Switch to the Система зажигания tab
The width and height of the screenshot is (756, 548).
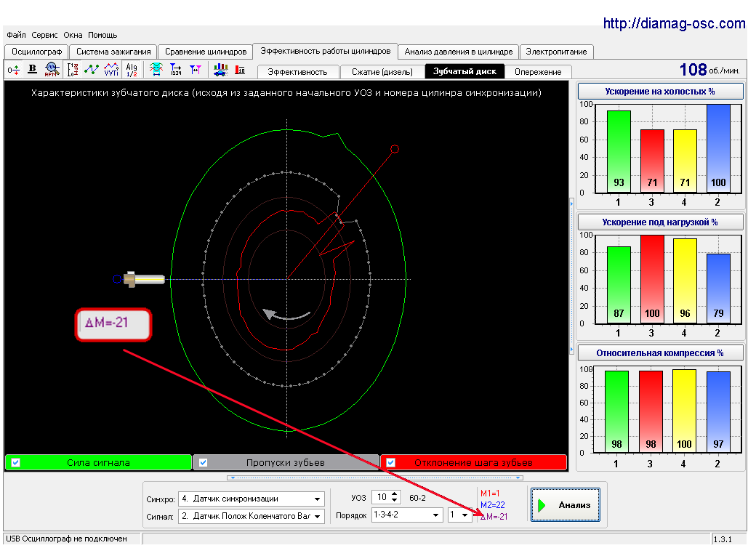113,52
